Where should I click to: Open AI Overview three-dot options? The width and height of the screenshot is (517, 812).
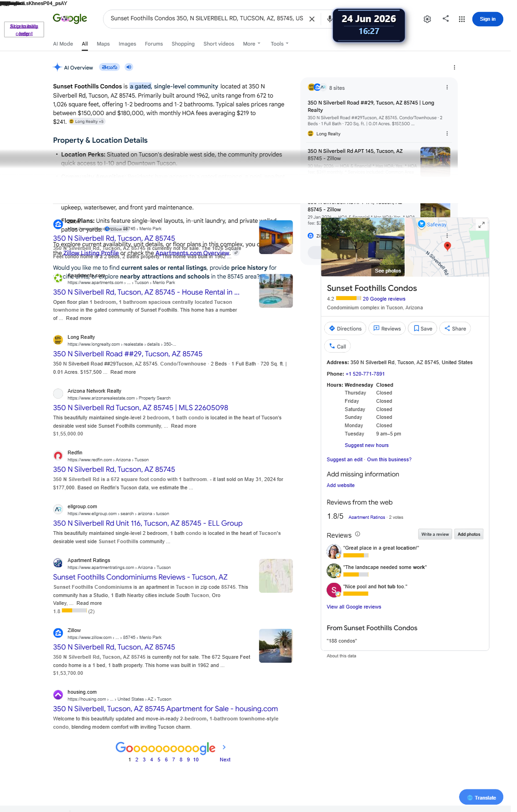click(x=454, y=67)
